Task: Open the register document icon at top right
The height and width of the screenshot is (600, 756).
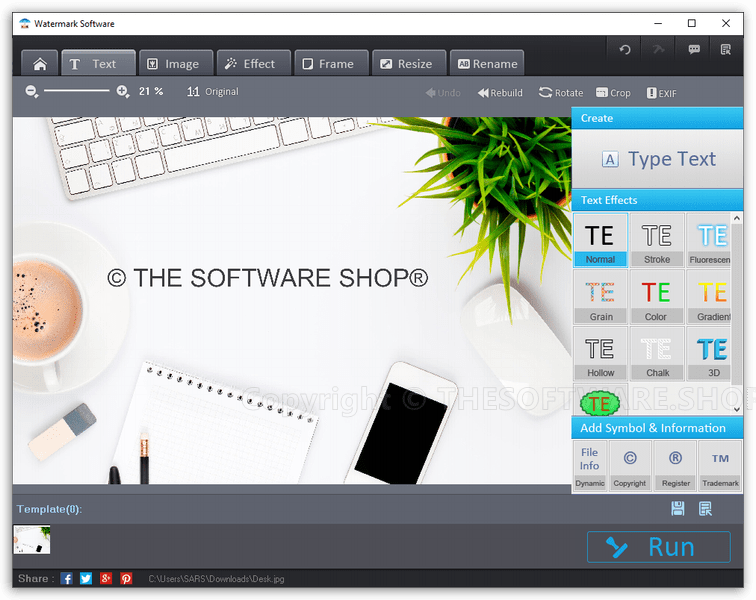Action: (726, 49)
